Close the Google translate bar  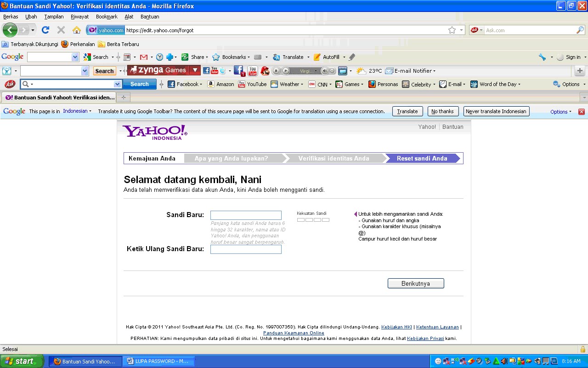581,111
